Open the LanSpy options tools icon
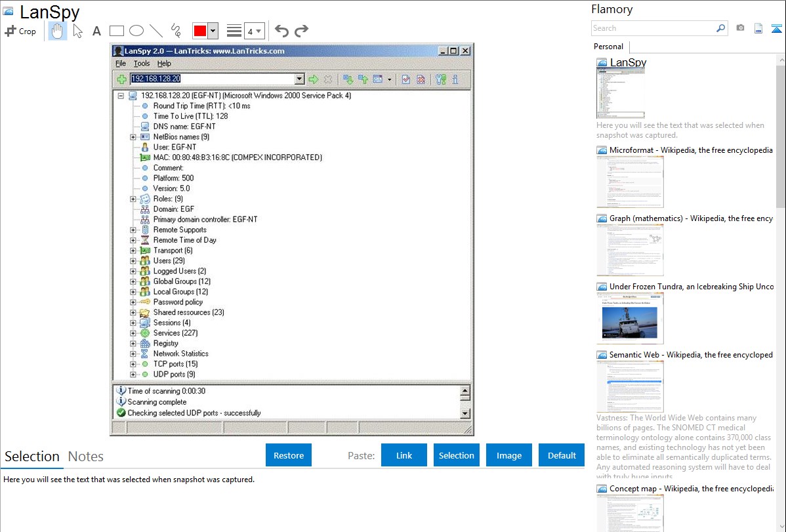Image resolution: width=786 pixels, height=532 pixels. [441, 79]
